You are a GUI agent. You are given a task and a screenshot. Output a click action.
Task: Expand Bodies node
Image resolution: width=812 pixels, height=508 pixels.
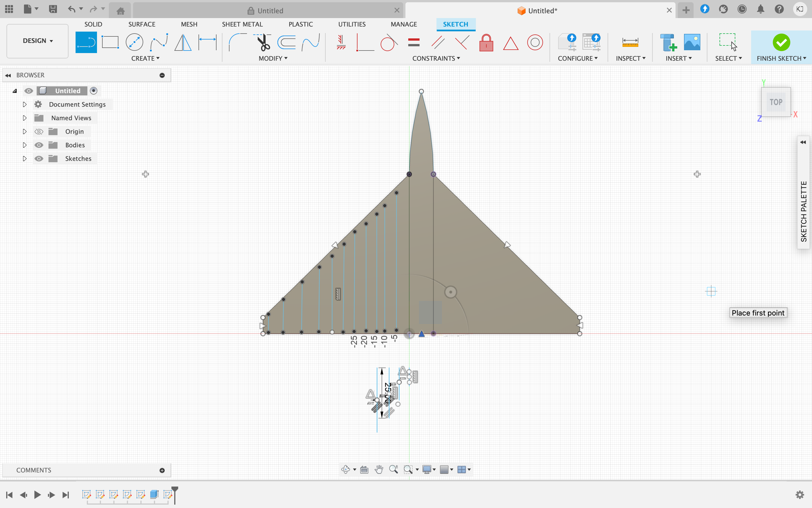pos(25,145)
